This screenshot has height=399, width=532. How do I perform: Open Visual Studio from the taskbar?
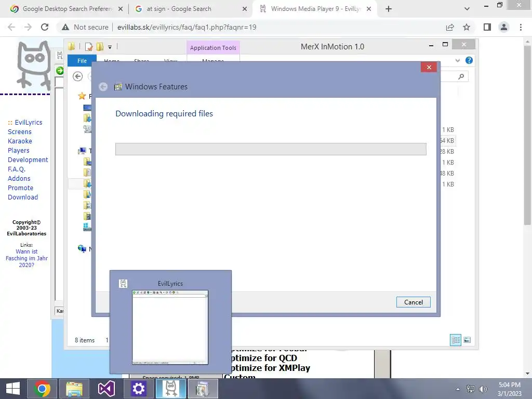click(106, 389)
